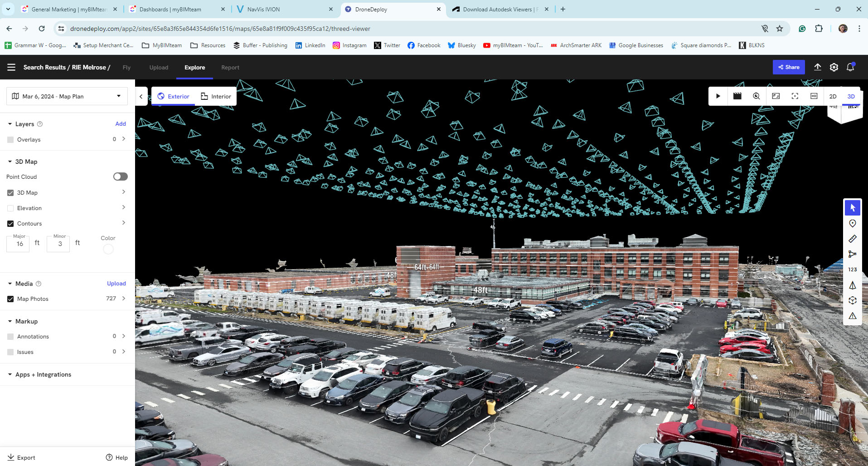
Task: Click the clapperboard video icon
Action: [737, 96]
